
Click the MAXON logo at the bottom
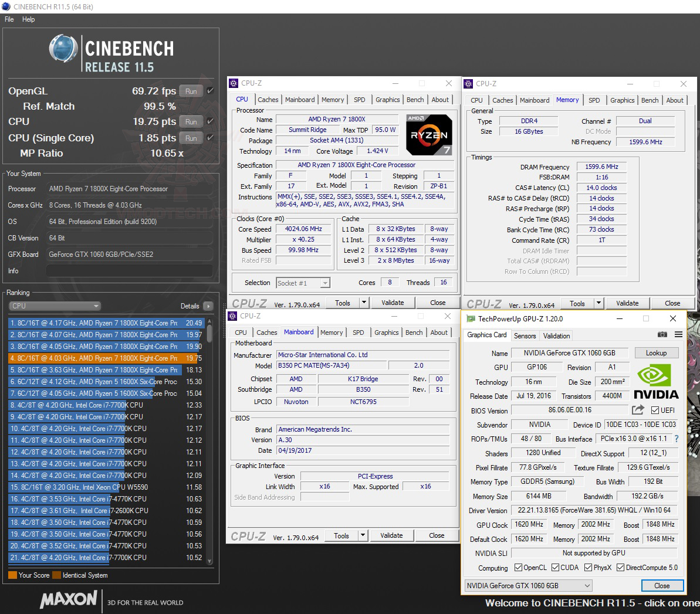pyautogui.click(x=69, y=599)
